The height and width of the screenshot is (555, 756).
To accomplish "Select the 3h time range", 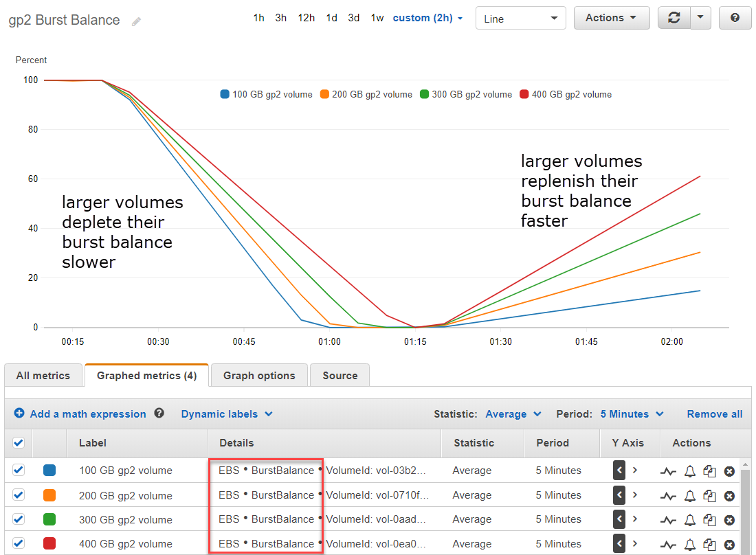I will [x=281, y=18].
